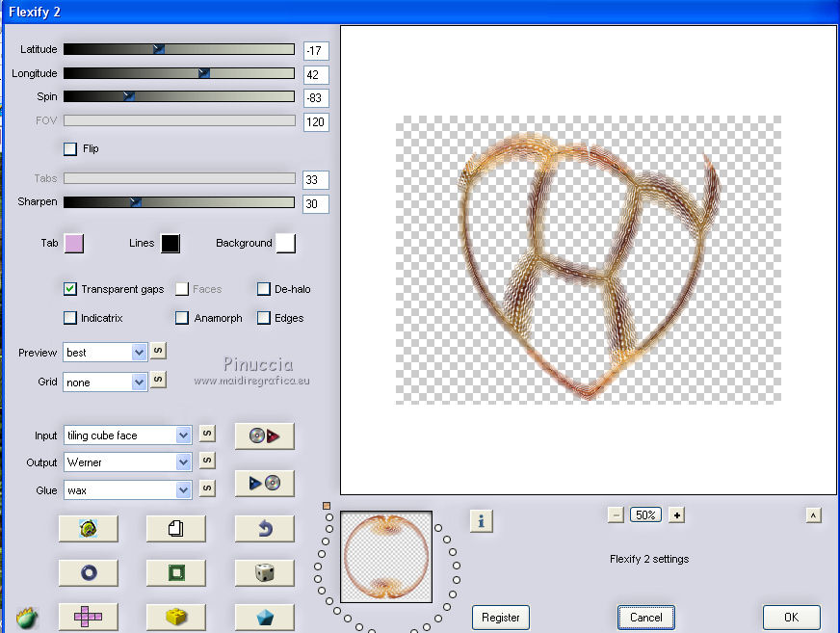This screenshot has height=633, width=840.
Task: Click the small caret button at preview corner
Action: click(x=813, y=515)
